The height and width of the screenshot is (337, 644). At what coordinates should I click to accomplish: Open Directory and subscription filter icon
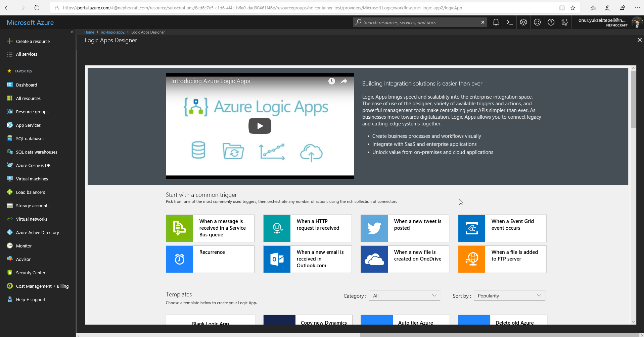(565, 22)
